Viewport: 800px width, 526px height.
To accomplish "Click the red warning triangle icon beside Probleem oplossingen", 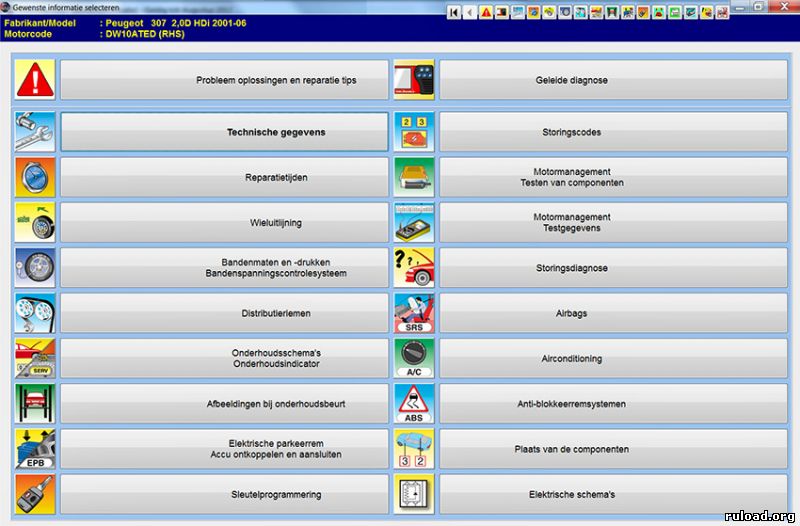I will [x=35, y=80].
